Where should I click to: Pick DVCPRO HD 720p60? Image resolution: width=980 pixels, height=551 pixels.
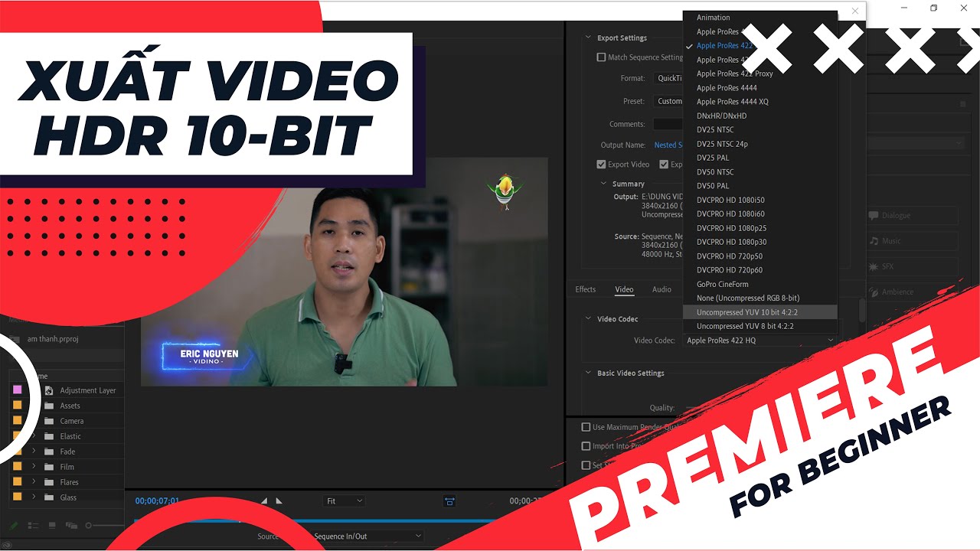coord(759,270)
